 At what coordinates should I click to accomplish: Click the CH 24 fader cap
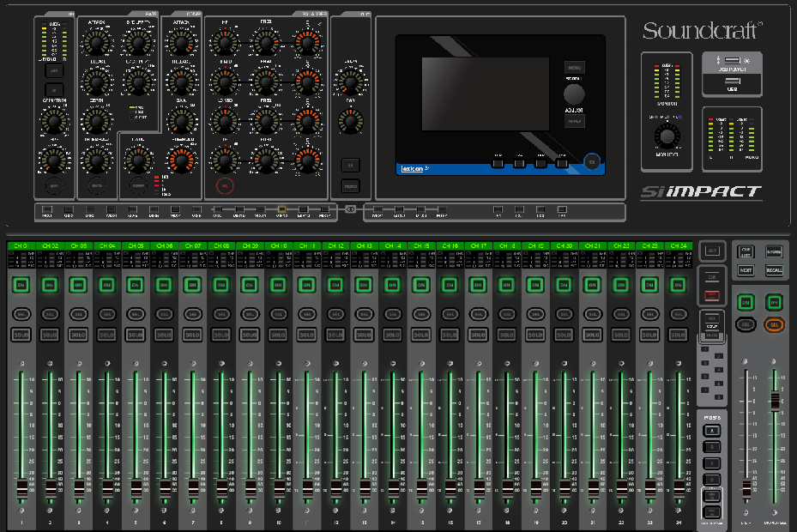679,489
